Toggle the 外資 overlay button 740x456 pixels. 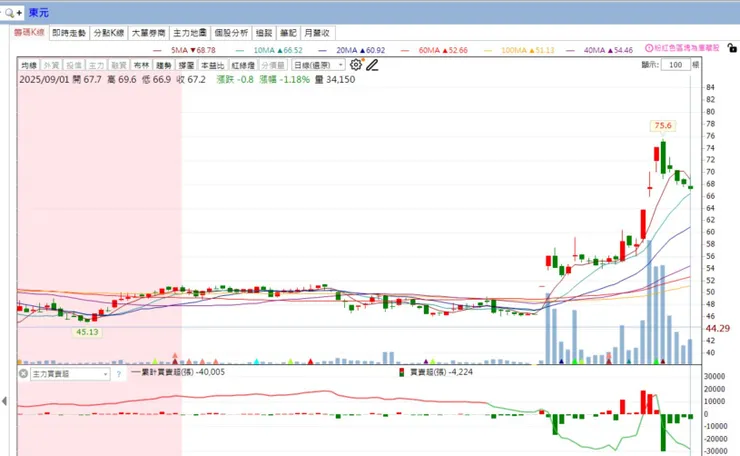point(51,65)
